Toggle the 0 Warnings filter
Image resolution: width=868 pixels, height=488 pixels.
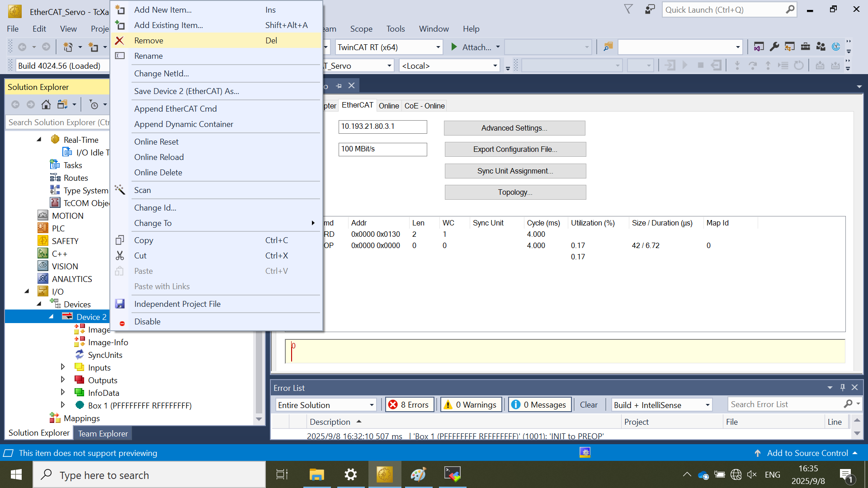tap(471, 405)
